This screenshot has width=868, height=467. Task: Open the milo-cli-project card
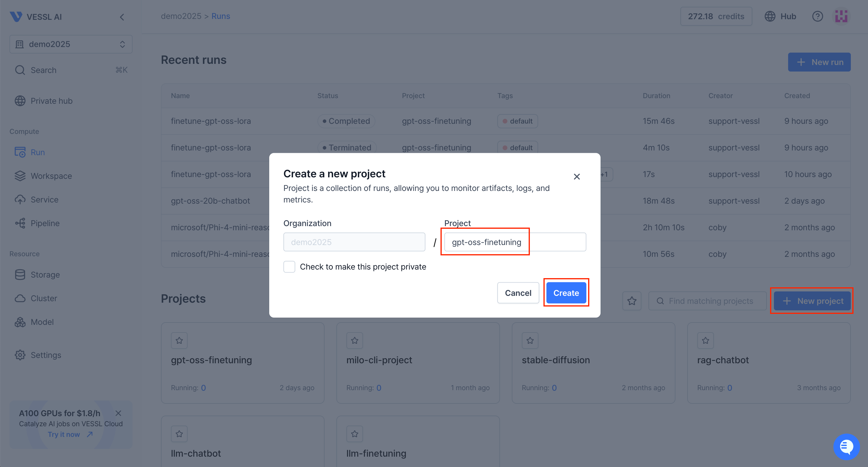[x=418, y=363]
